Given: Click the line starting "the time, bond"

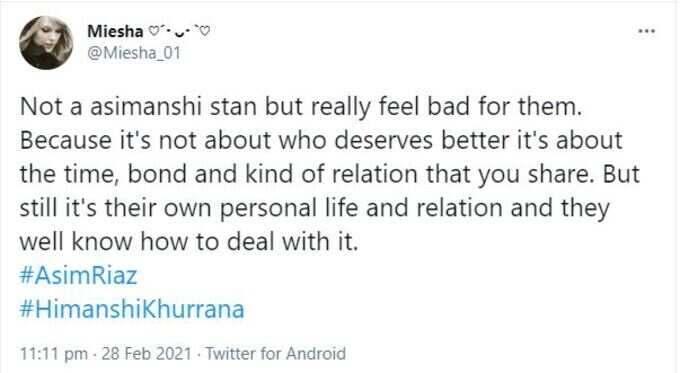Looking at the screenshot, I should point(330,174).
